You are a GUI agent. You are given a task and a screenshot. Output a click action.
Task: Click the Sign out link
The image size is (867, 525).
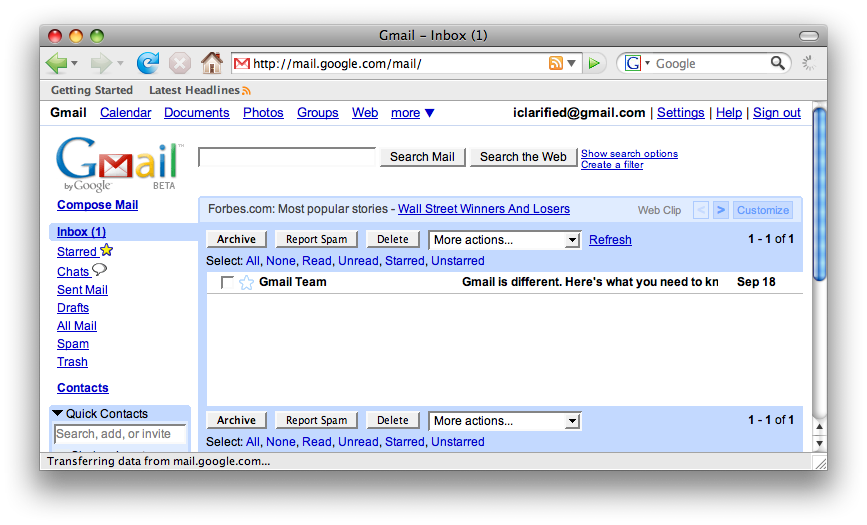777,113
